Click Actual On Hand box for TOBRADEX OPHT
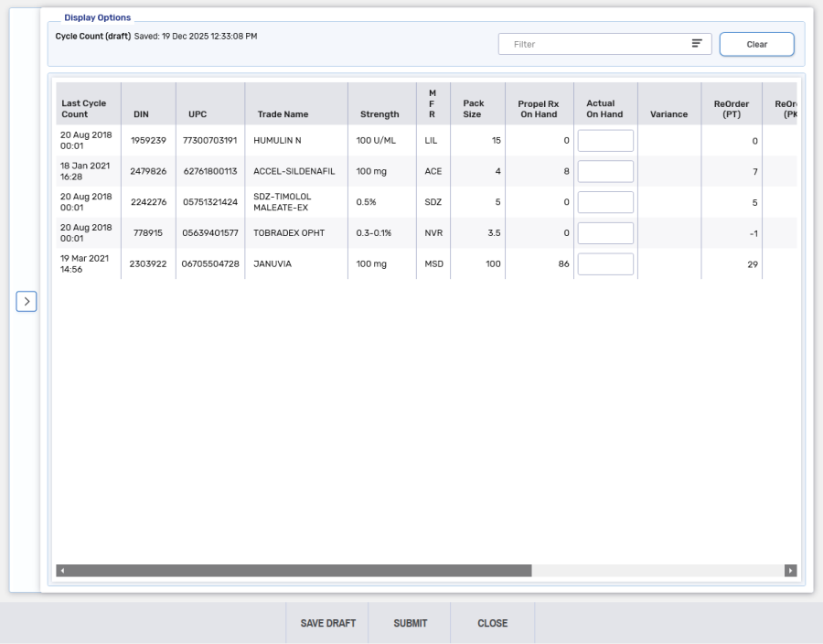This screenshot has width=823, height=644. click(605, 233)
